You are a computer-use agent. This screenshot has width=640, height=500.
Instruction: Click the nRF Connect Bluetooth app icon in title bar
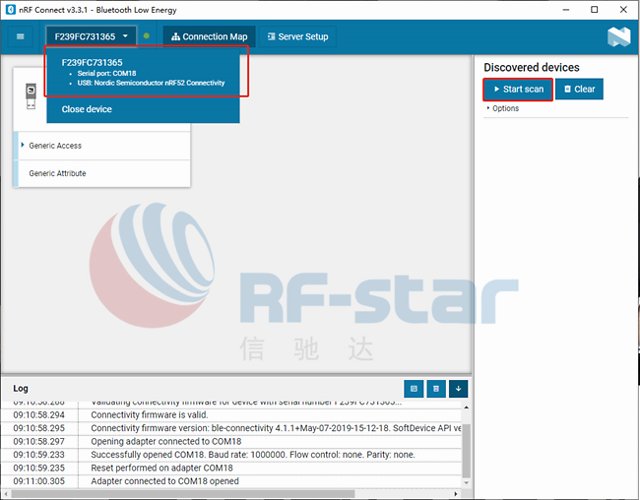pyautogui.click(x=11, y=10)
